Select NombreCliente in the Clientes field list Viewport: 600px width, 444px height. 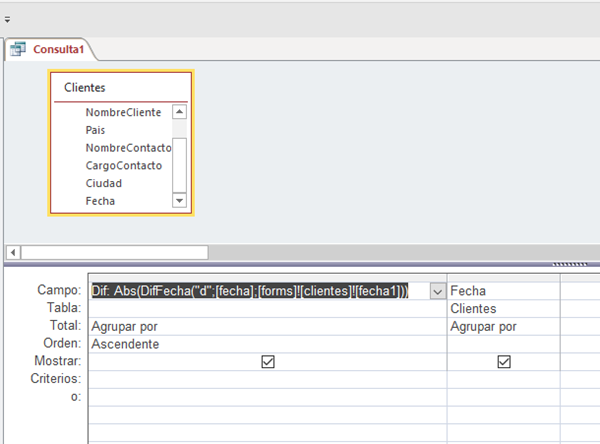coord(123,113)
